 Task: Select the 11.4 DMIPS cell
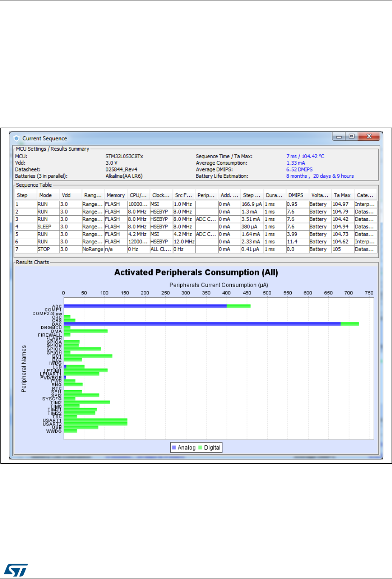pos(297,242)
